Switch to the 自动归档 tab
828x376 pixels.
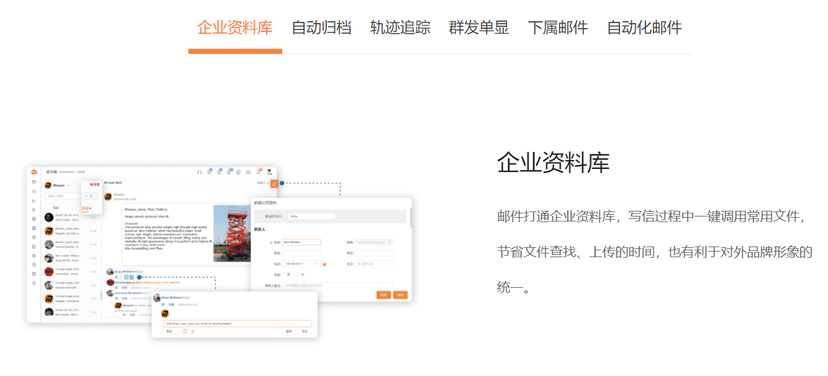point(321,27)
